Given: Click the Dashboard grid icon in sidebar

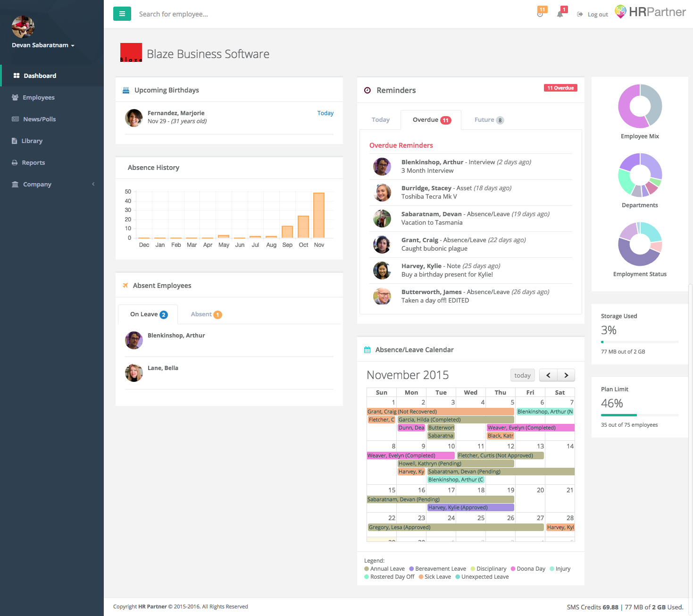Looking at the screenshot, I should point(17,76).
